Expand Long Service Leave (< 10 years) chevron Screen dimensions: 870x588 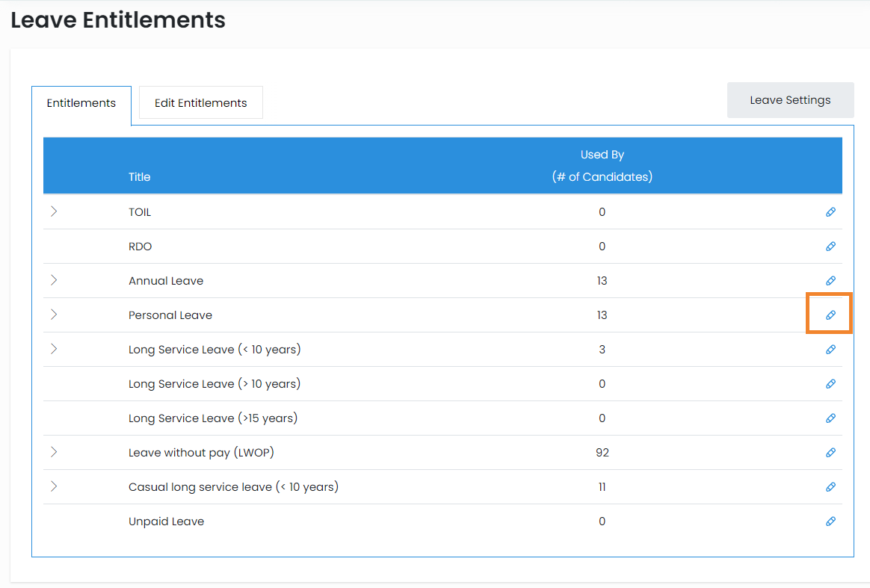pos(54,349)
